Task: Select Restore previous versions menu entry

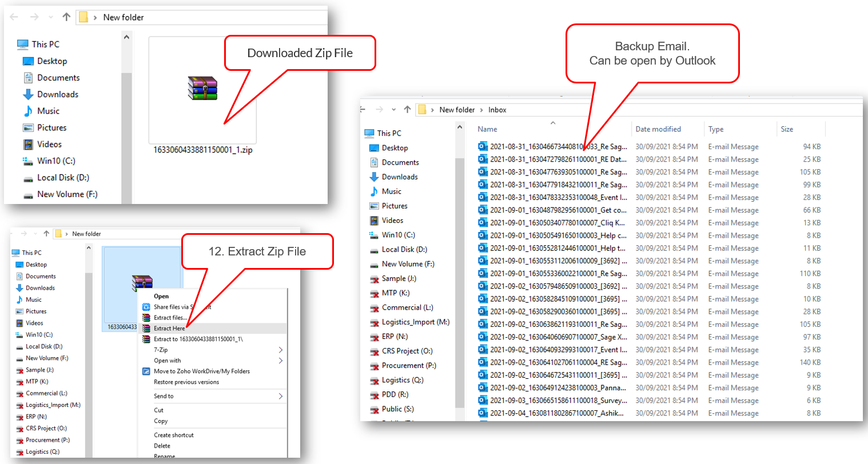Action: tap(186, 382)
